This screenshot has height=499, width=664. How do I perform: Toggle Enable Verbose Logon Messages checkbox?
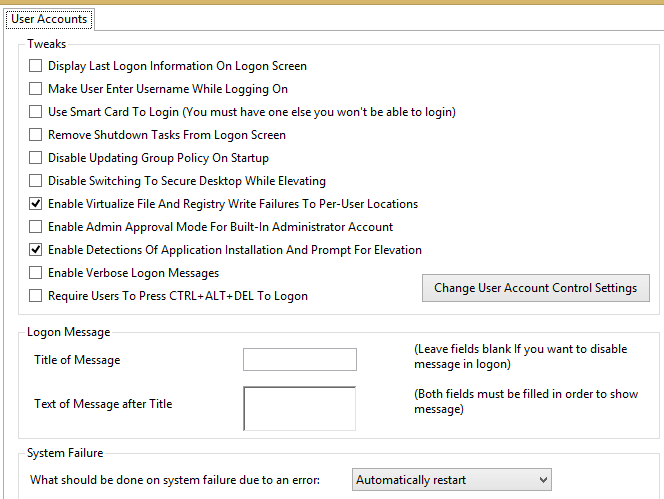(x=36, y=273)
